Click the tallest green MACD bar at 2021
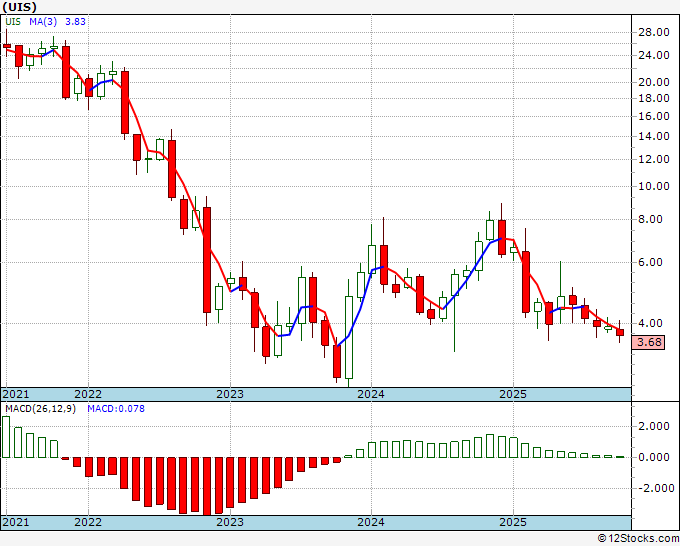Image resolution: width=680 pixels, height=546 pixels. click(6, 437)
